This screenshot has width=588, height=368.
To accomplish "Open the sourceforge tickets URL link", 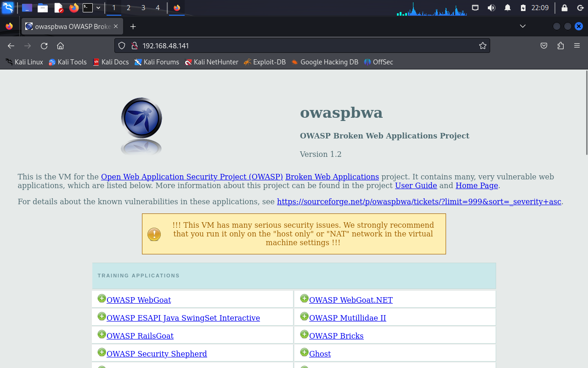I will pyautogui.click(x=419, y=201).
